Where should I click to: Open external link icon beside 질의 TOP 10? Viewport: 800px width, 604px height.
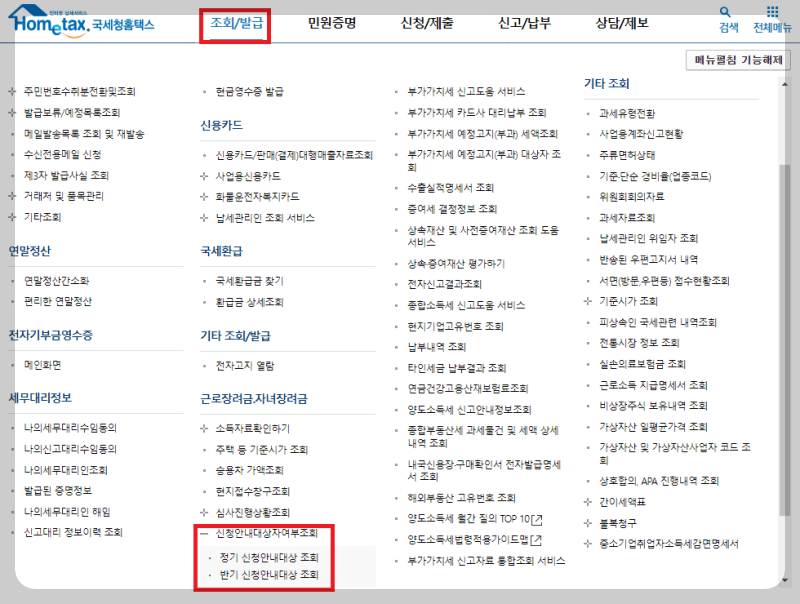tap(537, 519)
